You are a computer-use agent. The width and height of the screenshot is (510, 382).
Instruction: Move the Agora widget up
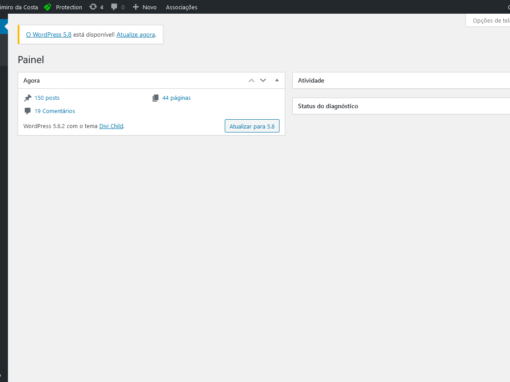(x=251, y=80)
